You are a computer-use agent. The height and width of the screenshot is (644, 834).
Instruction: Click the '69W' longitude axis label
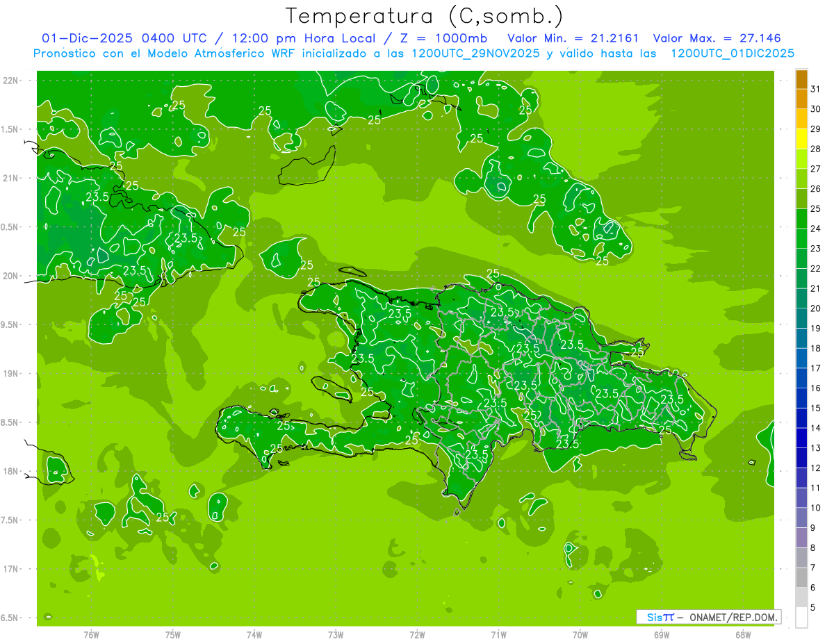662,635
